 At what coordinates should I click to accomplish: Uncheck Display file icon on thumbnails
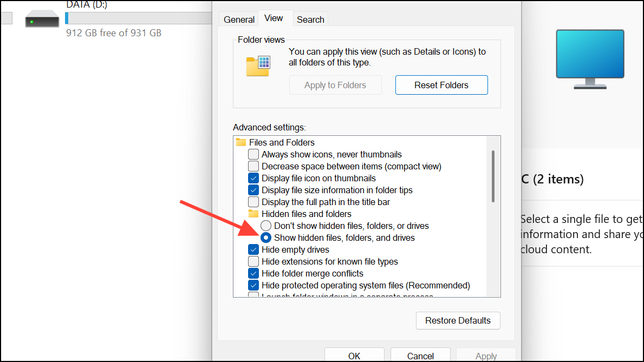253,178
